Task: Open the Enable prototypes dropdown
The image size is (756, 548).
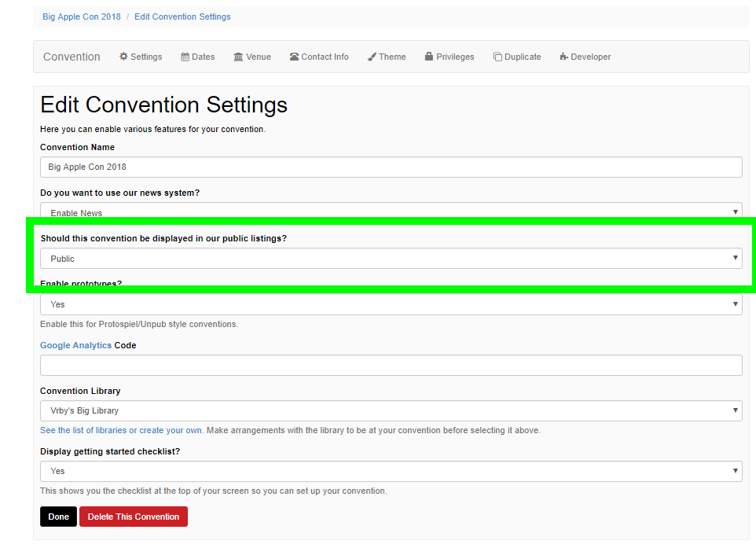Action: click(x=391, y=304)
